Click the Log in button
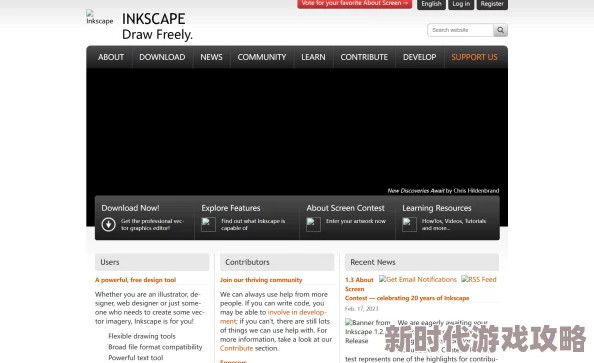The height and width of the screenshot is (363, 594). 461,4
